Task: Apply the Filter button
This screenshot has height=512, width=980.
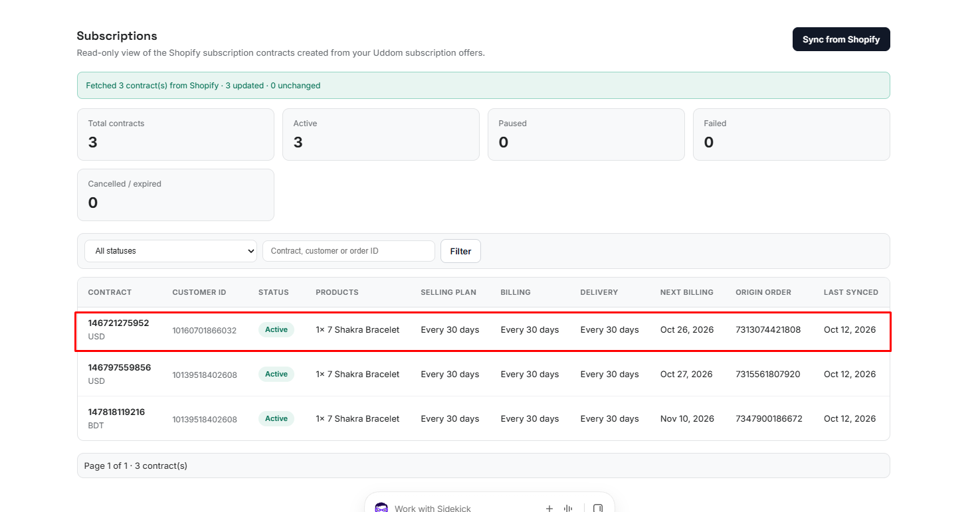Action: click(460, 251)
